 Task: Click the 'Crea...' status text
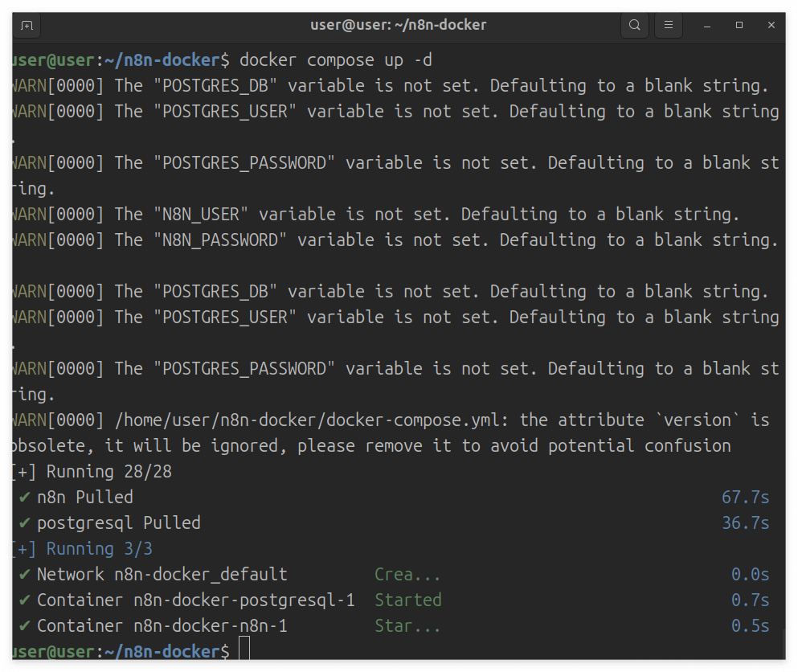point(407,575)
